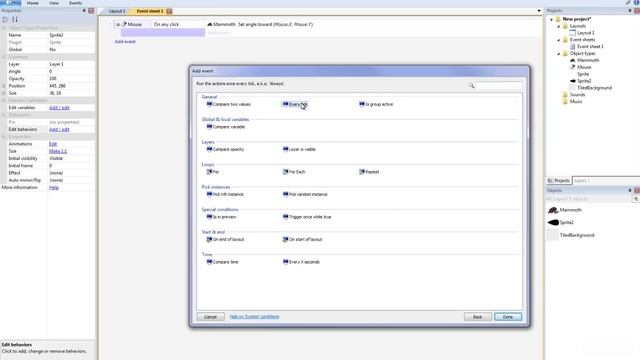Select the Repeat loop icon
Image resolution: width=640 pixels, height=360 pixels.
point(362,171)
